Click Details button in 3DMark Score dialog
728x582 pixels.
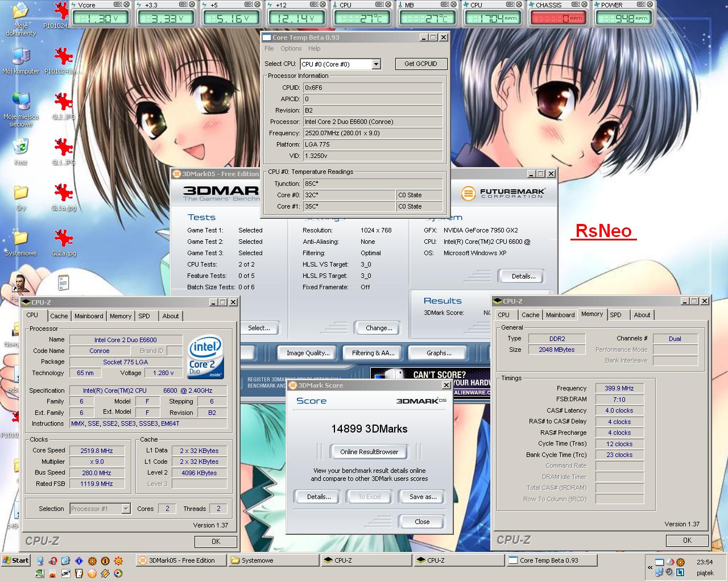click(318, 497)
